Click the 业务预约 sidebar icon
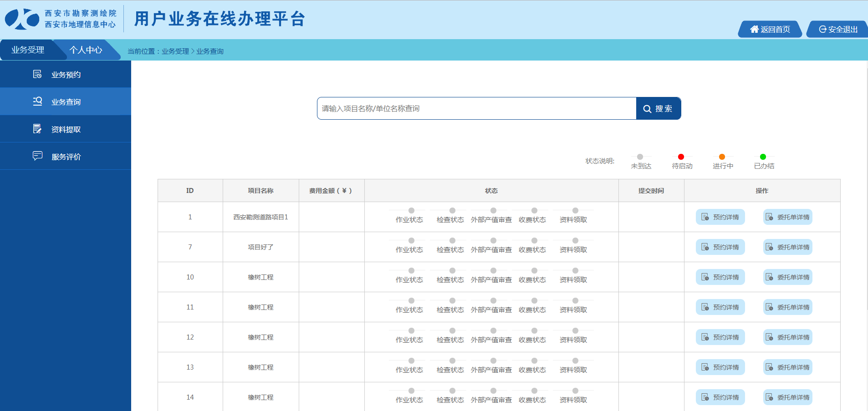The width and height of the screenshot is (868, 411). (x=37, y=74)
